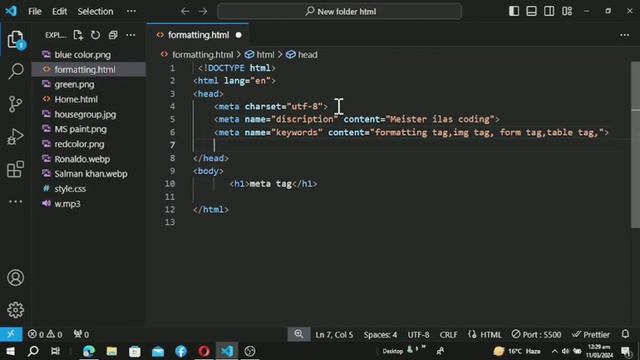The width and height of the screenshot is (640, 360).
Task: Go forward in navigation history
Action: click(x=203, y=11)
